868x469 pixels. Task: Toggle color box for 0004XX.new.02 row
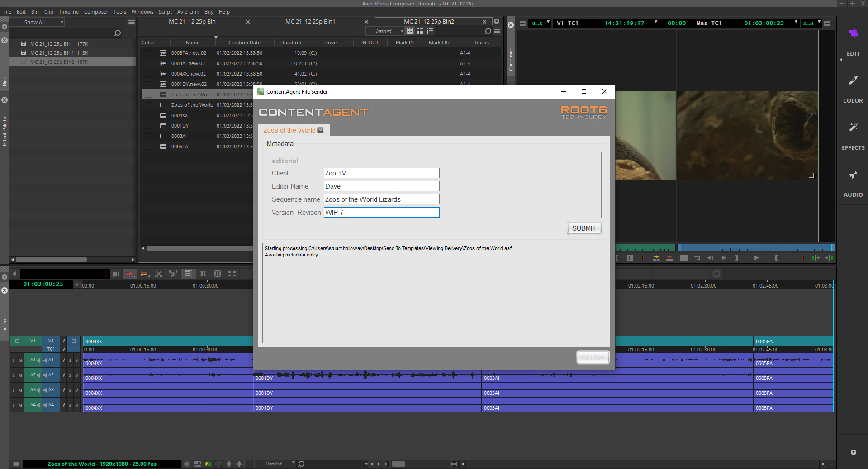tap(148, 74)
